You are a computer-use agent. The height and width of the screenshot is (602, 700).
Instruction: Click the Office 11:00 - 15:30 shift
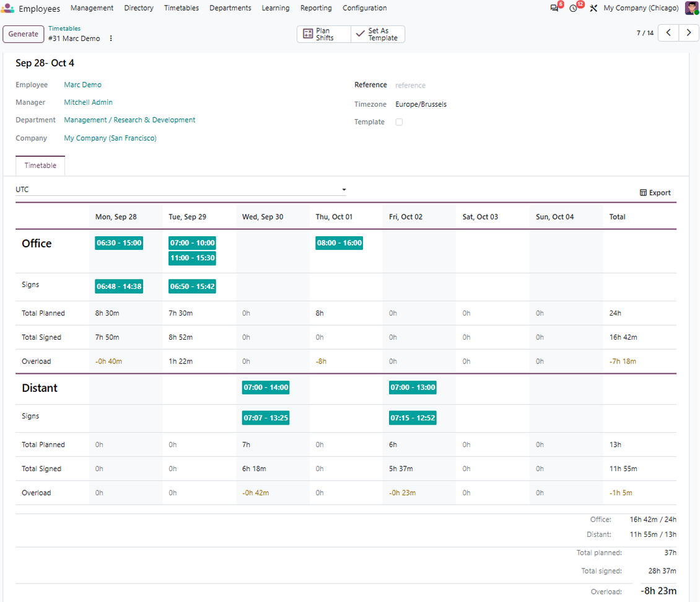click(x=193, y=258)
